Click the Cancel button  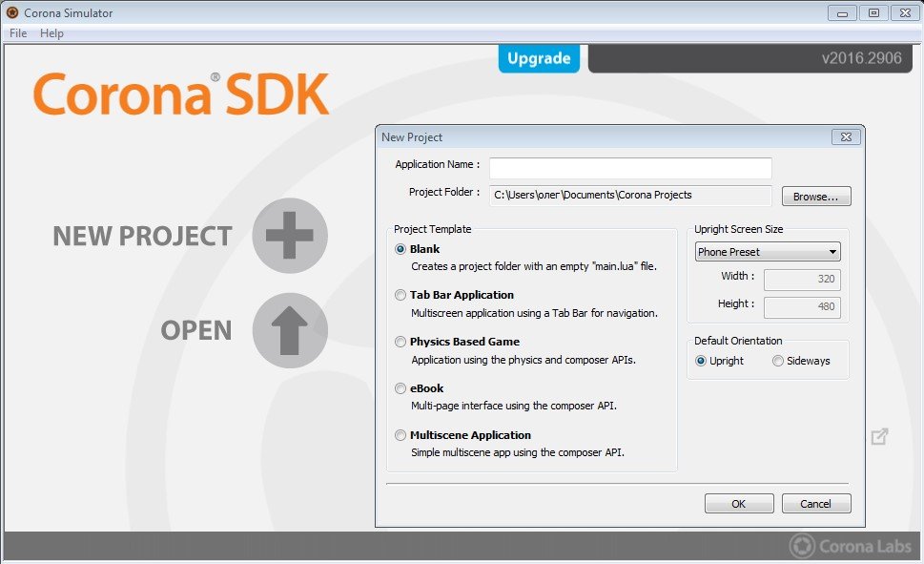coord(816,504)
